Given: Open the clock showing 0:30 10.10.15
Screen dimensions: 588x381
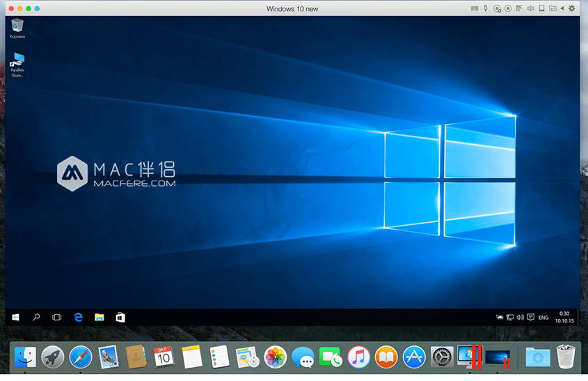Looking at the screenshot, I should tap(564, 318).
